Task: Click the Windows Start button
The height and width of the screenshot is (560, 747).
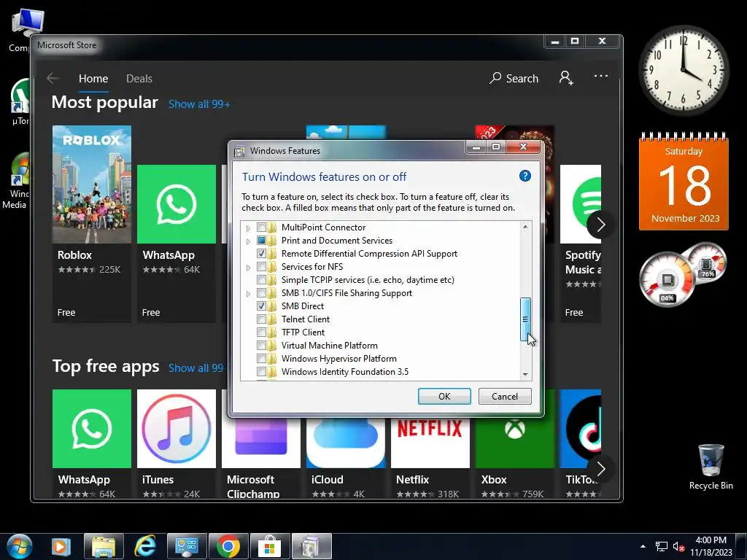Action: [20, 546]
